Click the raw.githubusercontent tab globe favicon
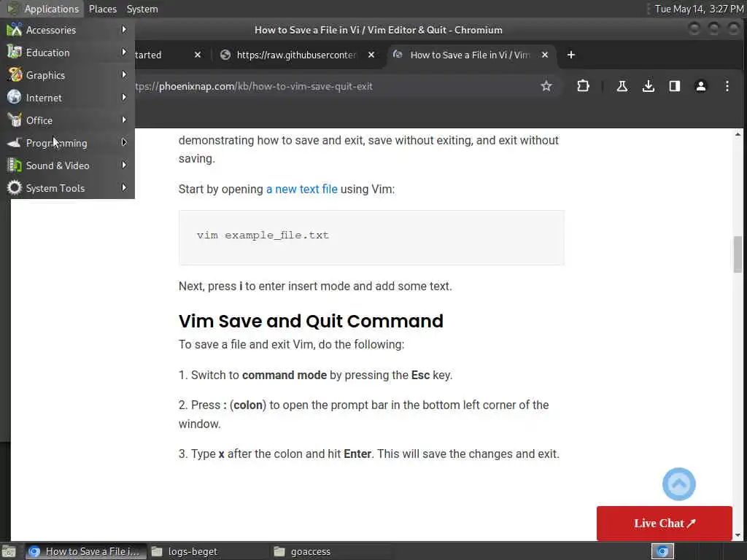 [225, 55]
